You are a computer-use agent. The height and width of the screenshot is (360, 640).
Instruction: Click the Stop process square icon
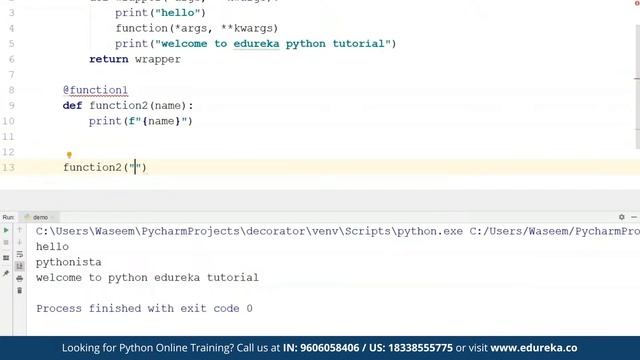point(6,242)
